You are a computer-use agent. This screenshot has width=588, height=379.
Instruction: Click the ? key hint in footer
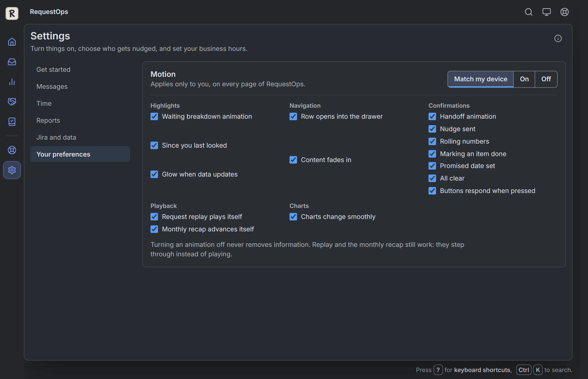click(438, 370)
